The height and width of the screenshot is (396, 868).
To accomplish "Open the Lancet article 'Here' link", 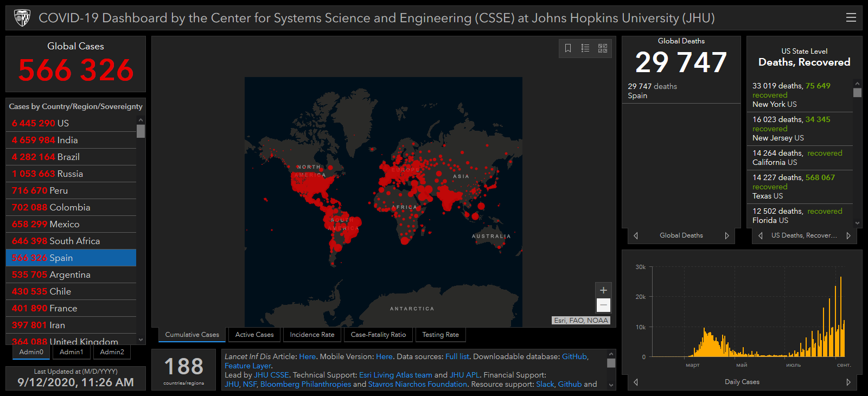I will pos(307,356).
